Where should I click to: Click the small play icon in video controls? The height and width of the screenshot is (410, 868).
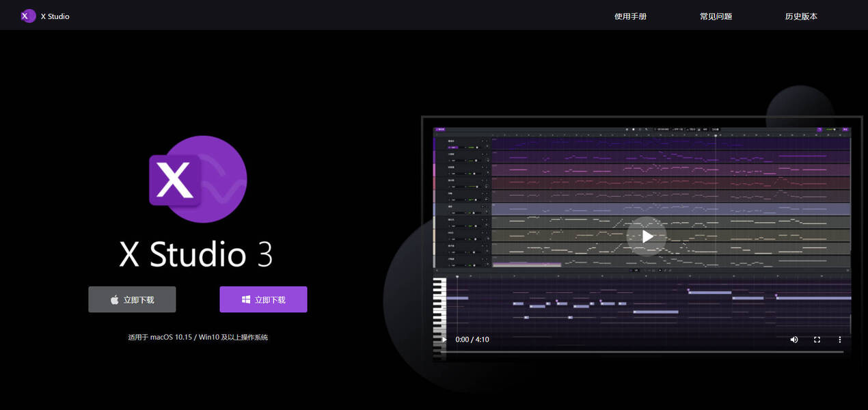(x=444, y=340)
